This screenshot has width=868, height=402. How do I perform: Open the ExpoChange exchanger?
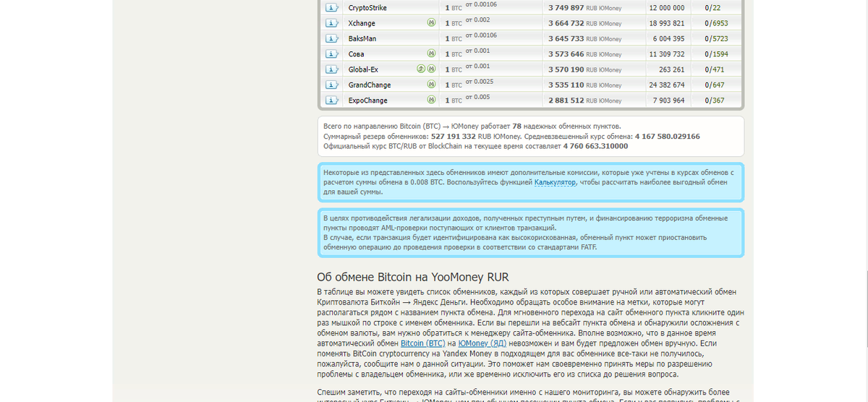click(368, 100)
